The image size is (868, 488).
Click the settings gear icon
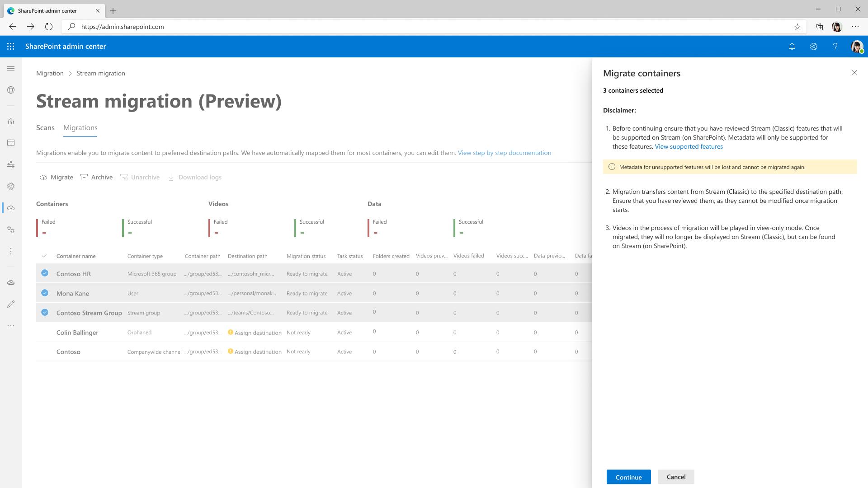[x=813, y=47]
